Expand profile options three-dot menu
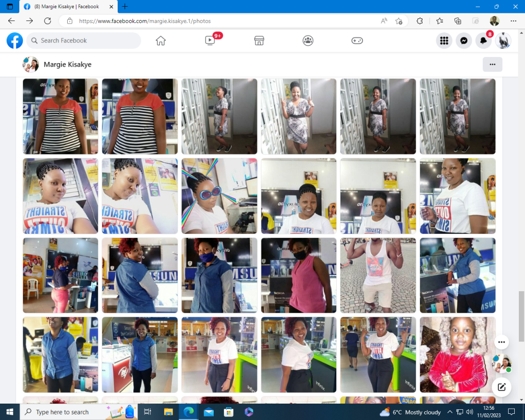This screenshot has height=420, width=525. pos(492,65)
